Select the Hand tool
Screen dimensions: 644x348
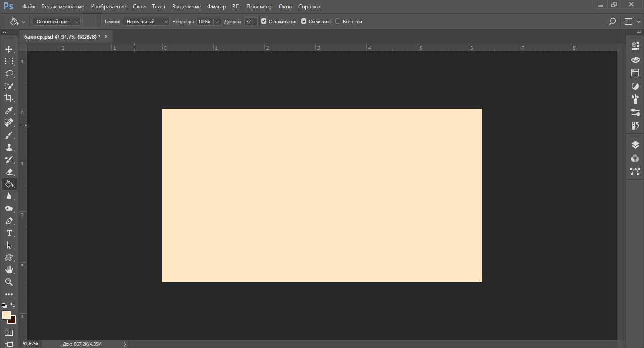point(9,270)
